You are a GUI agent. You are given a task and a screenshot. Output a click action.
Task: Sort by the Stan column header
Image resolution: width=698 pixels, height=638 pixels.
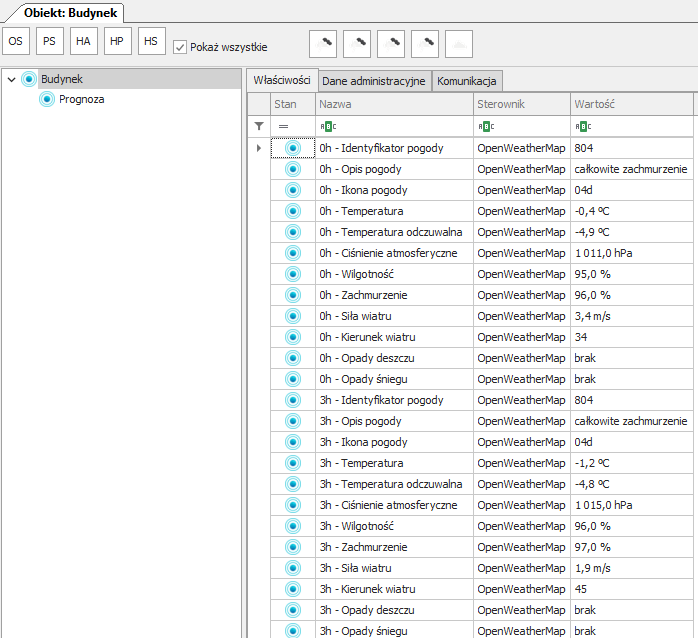[x=293, y=104]
